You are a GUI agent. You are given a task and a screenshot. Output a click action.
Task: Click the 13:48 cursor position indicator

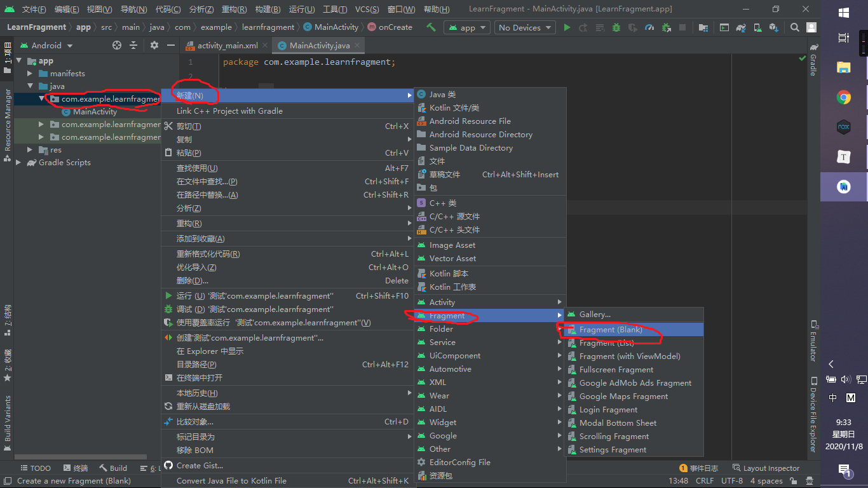point(678,481)
